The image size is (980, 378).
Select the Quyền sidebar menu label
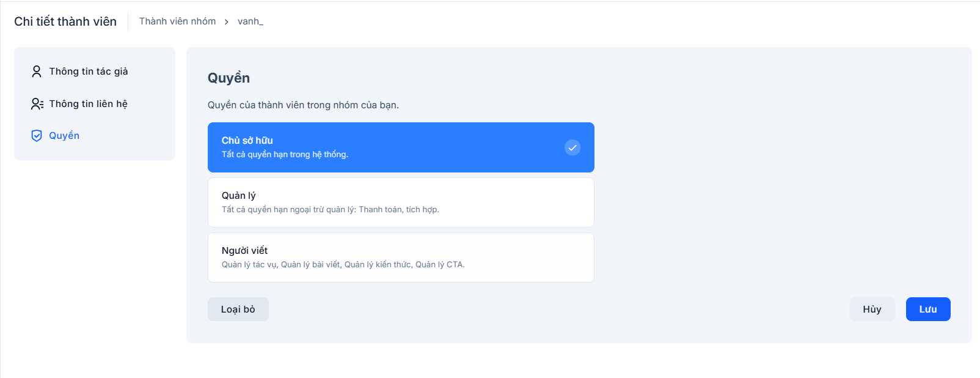pos(64,136)
